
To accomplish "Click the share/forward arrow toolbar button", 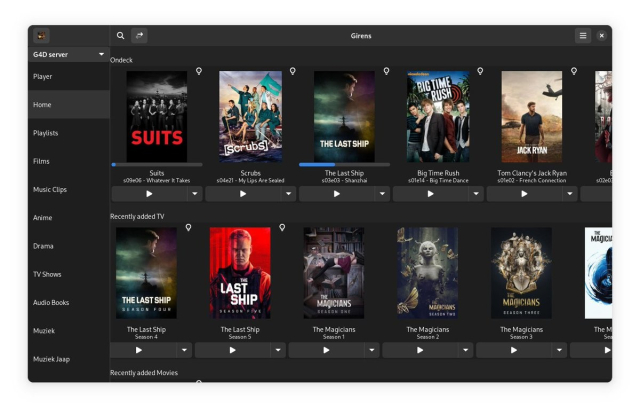I will click(139, 36).
